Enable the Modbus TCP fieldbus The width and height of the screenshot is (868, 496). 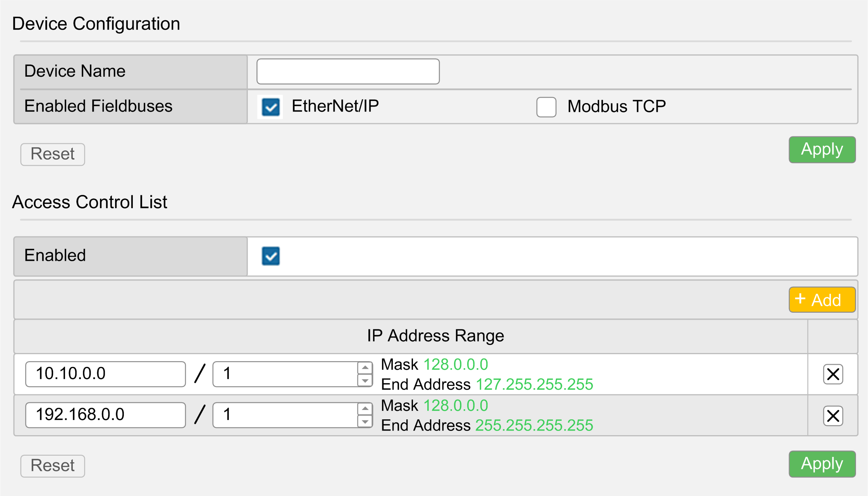pyautogui.click(x=546, y=107)
